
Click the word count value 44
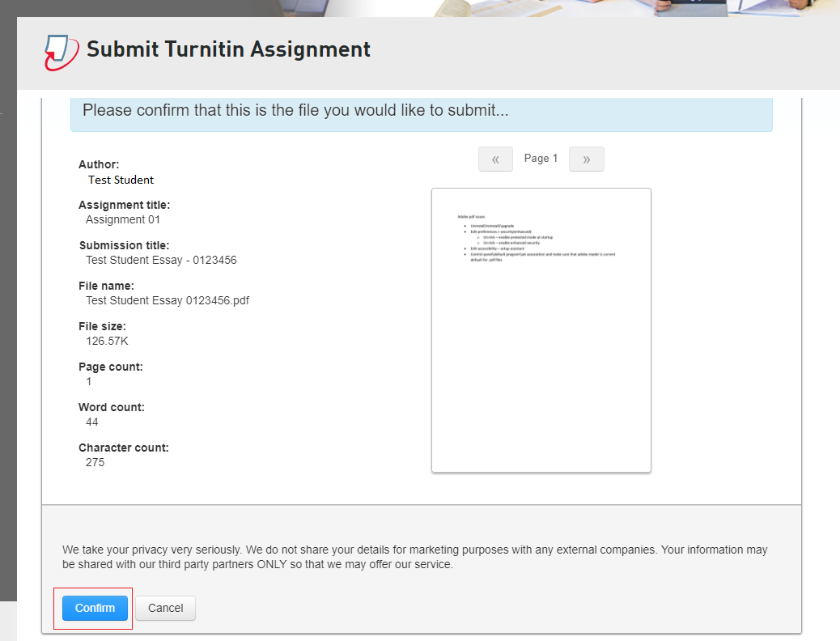click(x=91, y=422)
